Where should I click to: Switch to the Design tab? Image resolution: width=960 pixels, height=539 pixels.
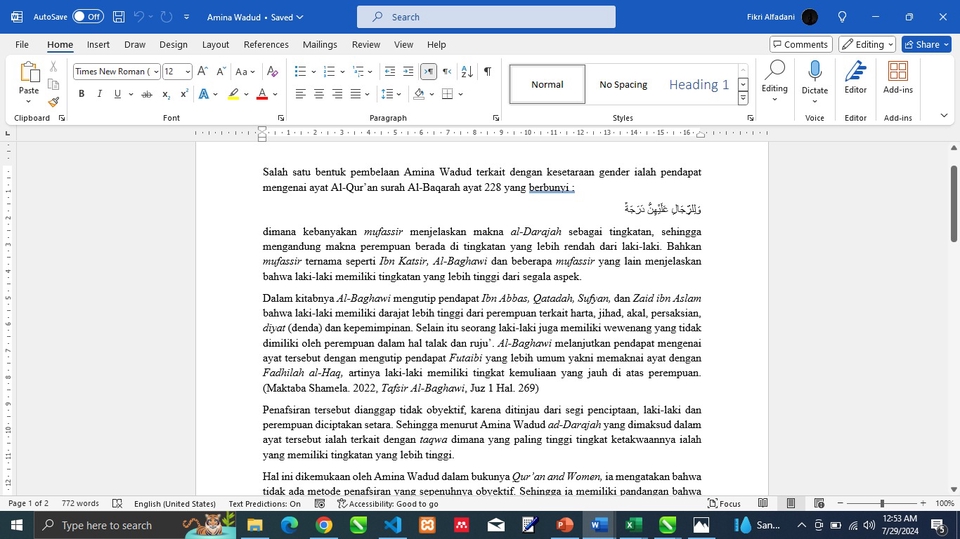point(173,45)
